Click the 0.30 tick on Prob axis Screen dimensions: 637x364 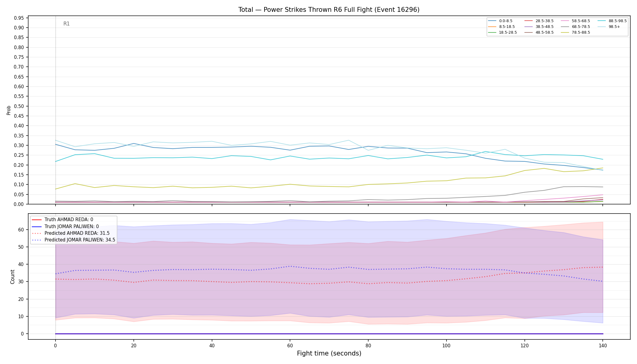(x=19, y=145)
